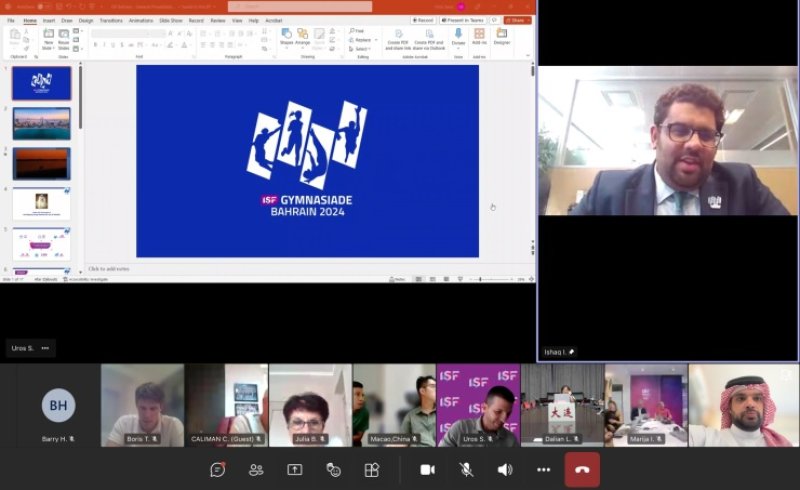Switch to the Animations tab
The image size is (800, 490).
[x=141, y=20]
